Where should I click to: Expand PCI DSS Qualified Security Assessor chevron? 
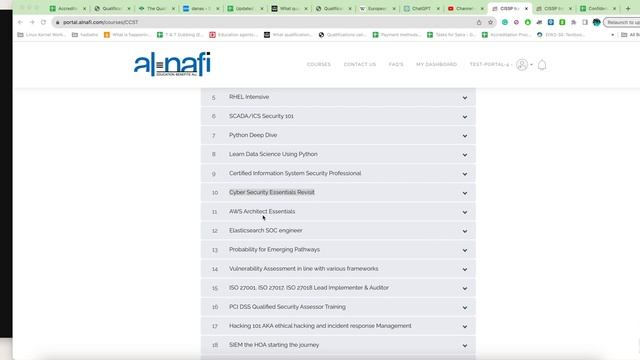[x=464, y=308]
